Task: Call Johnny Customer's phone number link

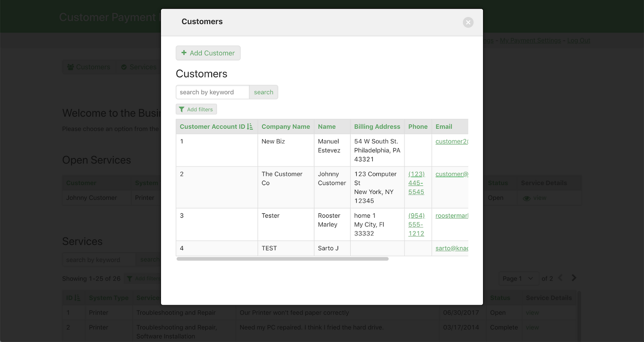Action: pyautogui.click(x=416, y=183)
